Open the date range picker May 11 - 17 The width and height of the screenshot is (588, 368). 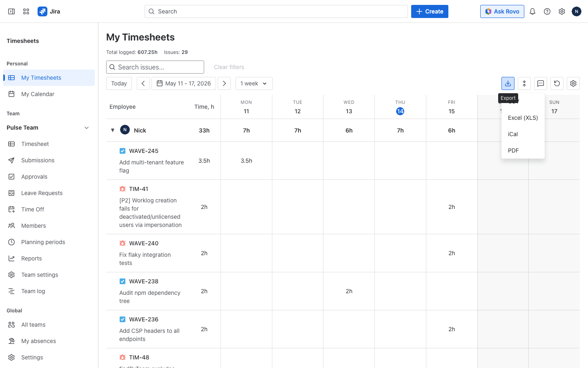(184, 83)
